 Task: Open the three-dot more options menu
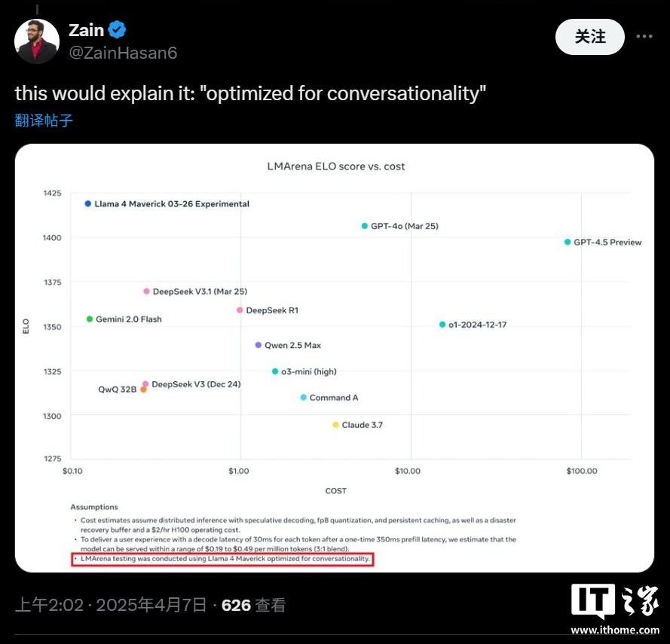[644, 36]
